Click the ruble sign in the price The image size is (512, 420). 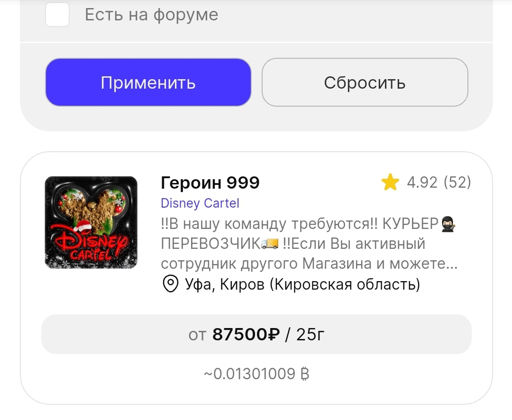point(274,334)
